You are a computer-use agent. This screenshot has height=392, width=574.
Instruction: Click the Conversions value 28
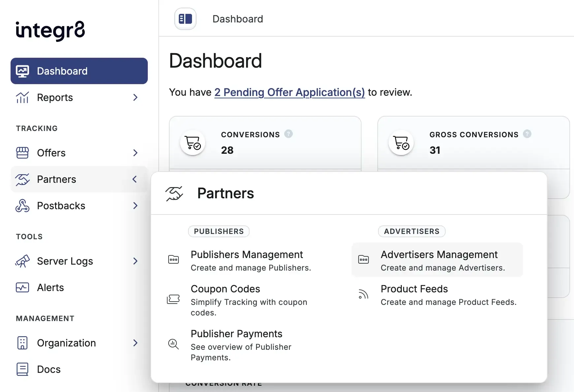pos(227,150)
